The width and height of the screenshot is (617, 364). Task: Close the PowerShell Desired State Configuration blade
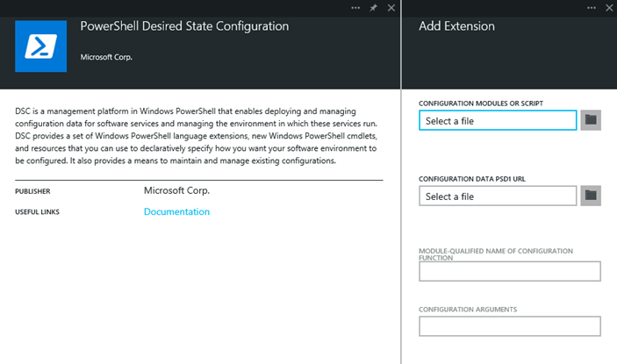(x=391, y=8)
